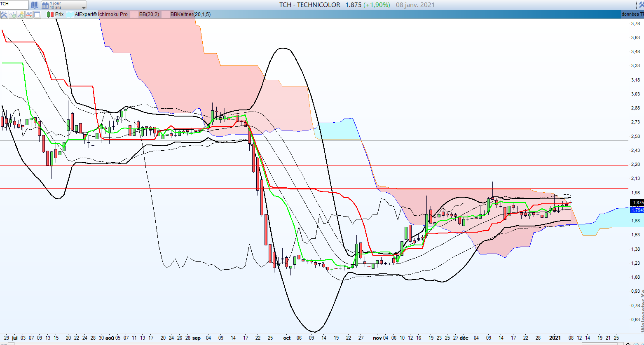The height and width of the screenshot is (345, 644).
Task: Click the 'aoû' month label on time axis
Action: [110, 338]
